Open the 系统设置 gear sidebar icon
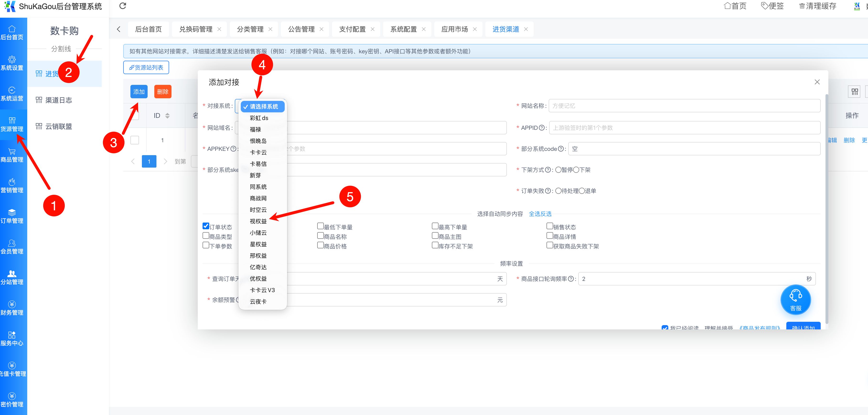868x415 pixels. [12, 60]
